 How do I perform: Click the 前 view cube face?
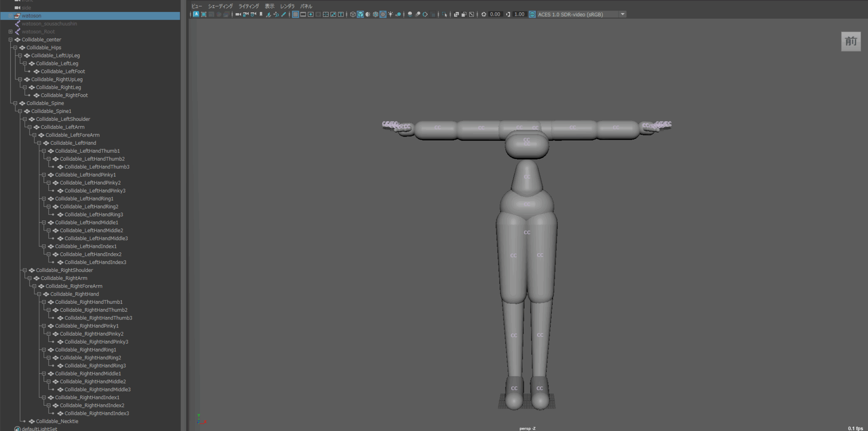click(x=850, y=42)
